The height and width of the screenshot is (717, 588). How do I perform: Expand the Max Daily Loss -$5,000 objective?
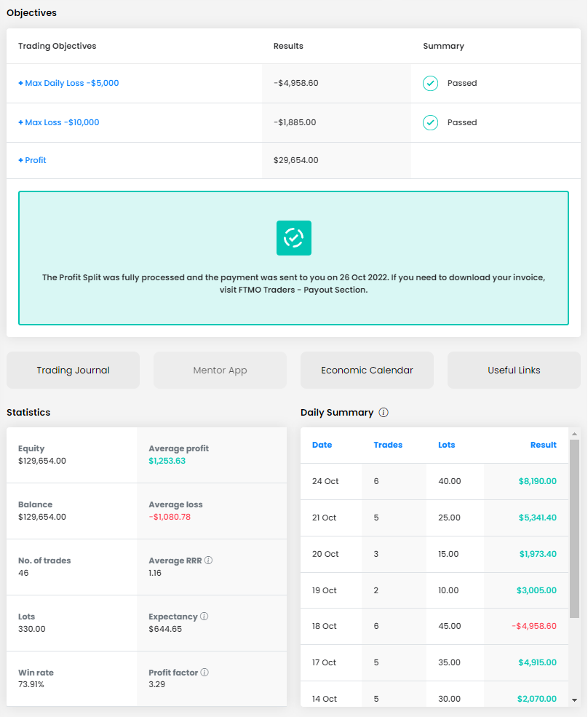68,83
